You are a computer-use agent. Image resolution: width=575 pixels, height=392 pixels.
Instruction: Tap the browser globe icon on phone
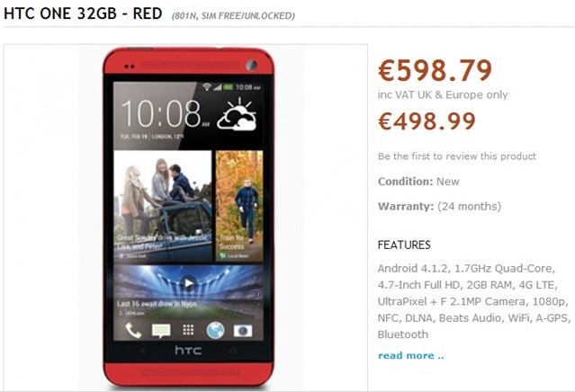(215, 330)
